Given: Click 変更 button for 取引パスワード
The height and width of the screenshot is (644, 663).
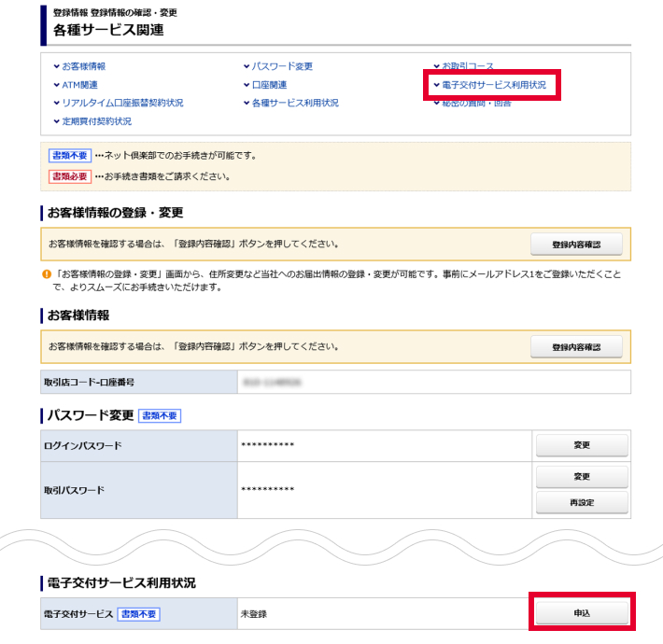Looking at the screenshot, I should [x=582, y=477].
